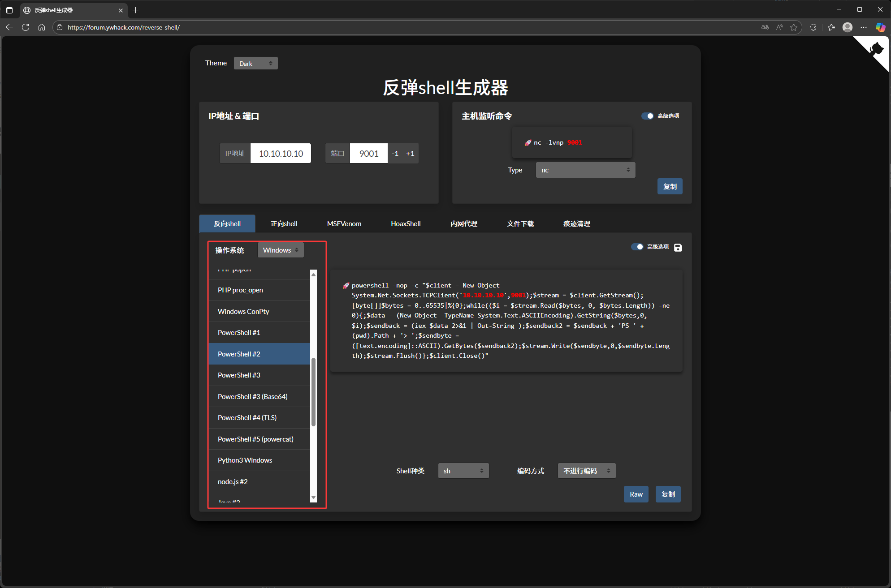Viewport: 891px width, 588px height.
Task: Click the save icon beside advanced options
Action: (x=678, y=248)
